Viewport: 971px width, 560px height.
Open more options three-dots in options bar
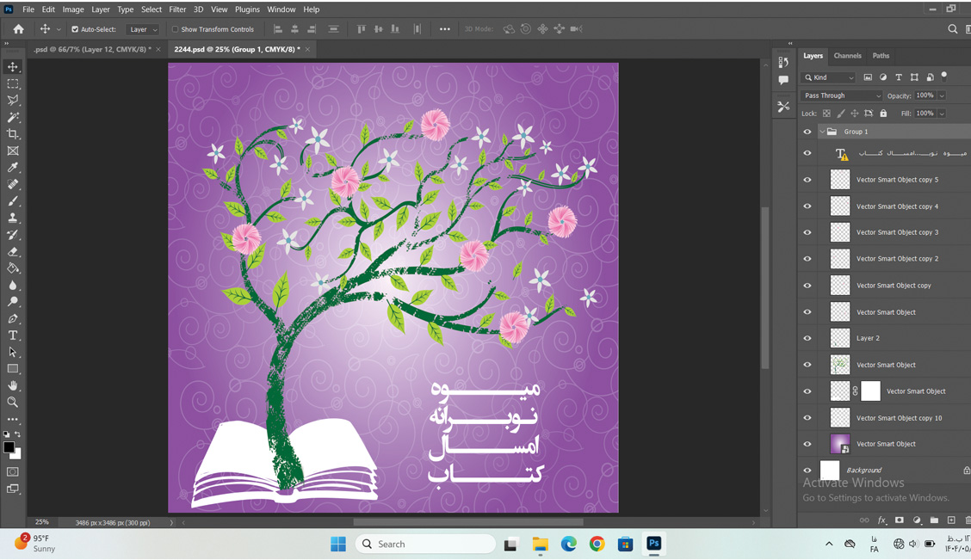[445, 29]
